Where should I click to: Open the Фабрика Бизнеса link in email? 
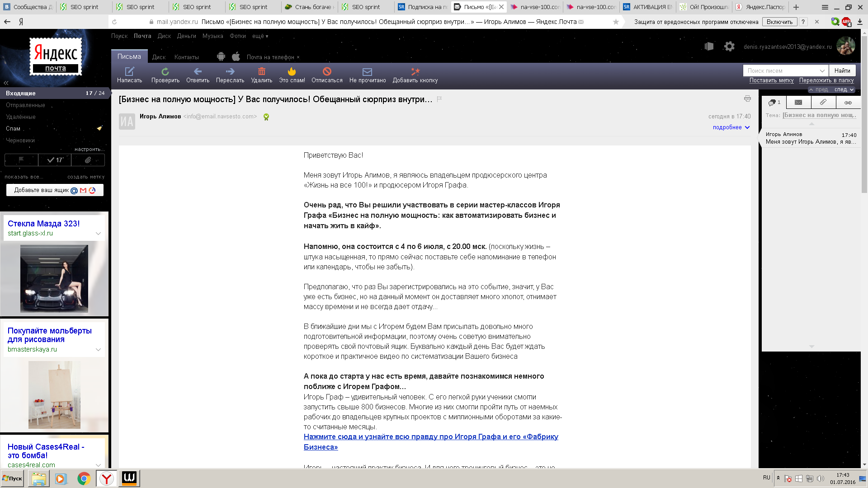(431, 442)
